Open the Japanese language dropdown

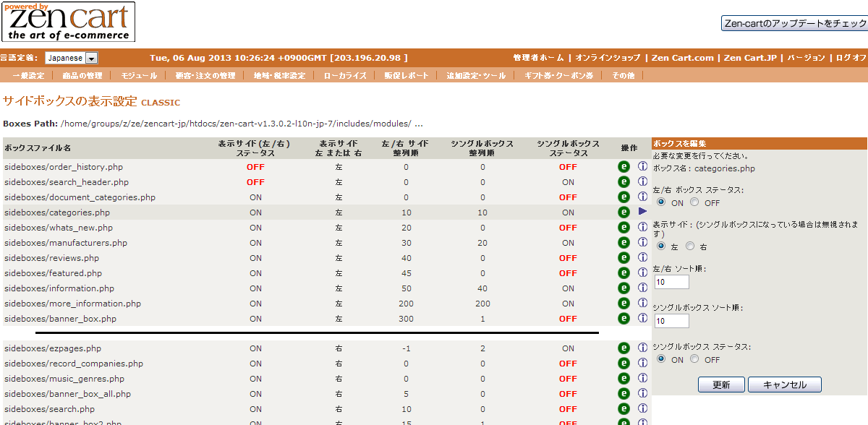point(71,58)
